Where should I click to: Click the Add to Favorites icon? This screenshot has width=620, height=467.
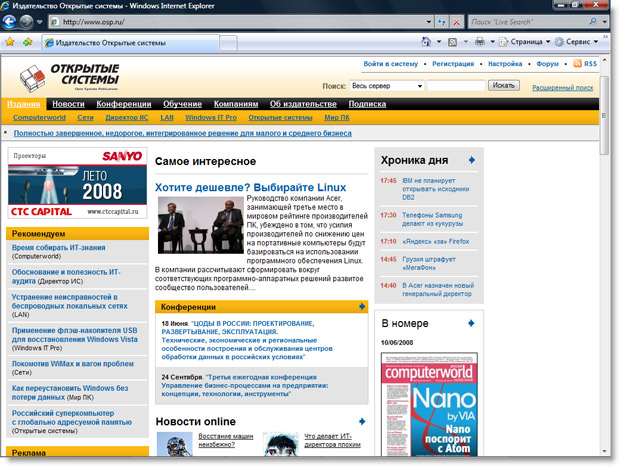coord(27,42)
